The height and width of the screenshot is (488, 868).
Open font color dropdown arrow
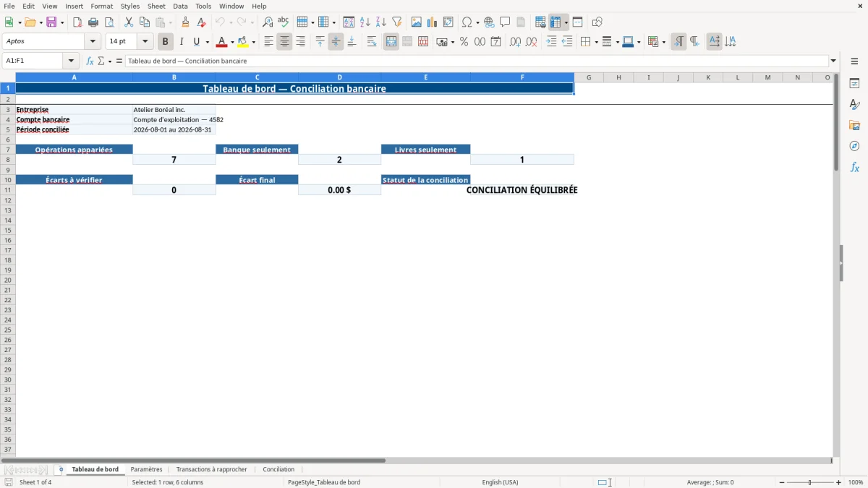pos(232,42)
